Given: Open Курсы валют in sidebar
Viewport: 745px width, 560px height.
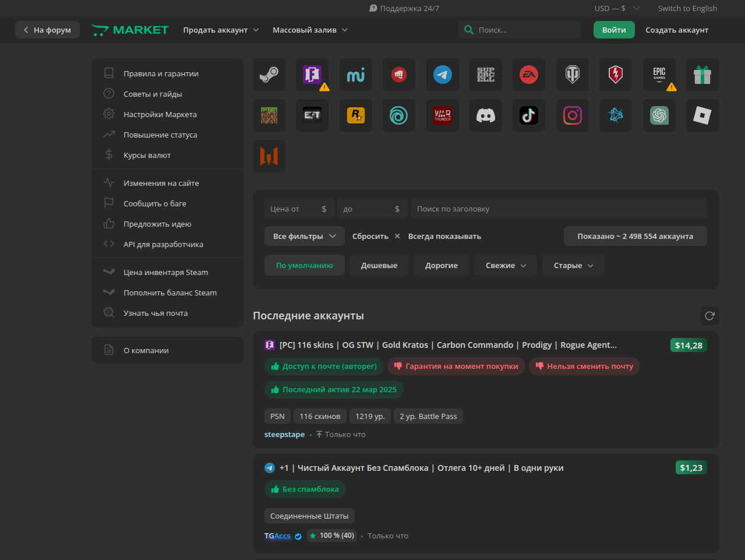Looking at the screenshot, I should coord(167,155).
